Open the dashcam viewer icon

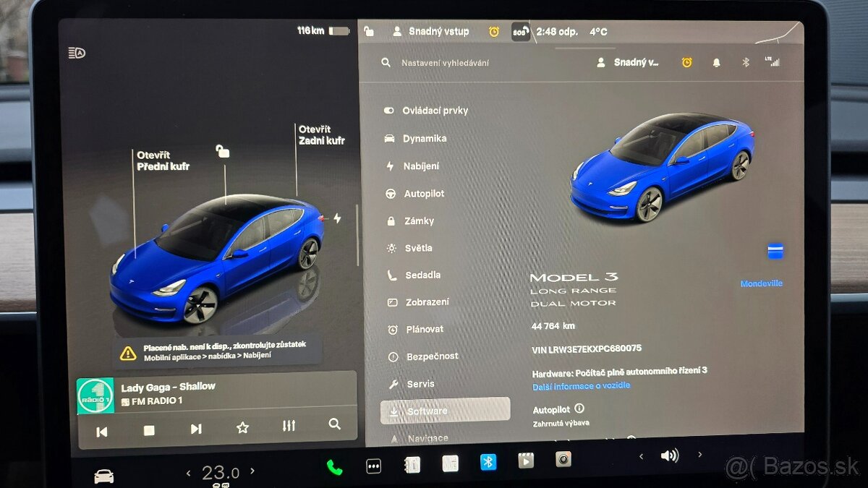[563, 458]
